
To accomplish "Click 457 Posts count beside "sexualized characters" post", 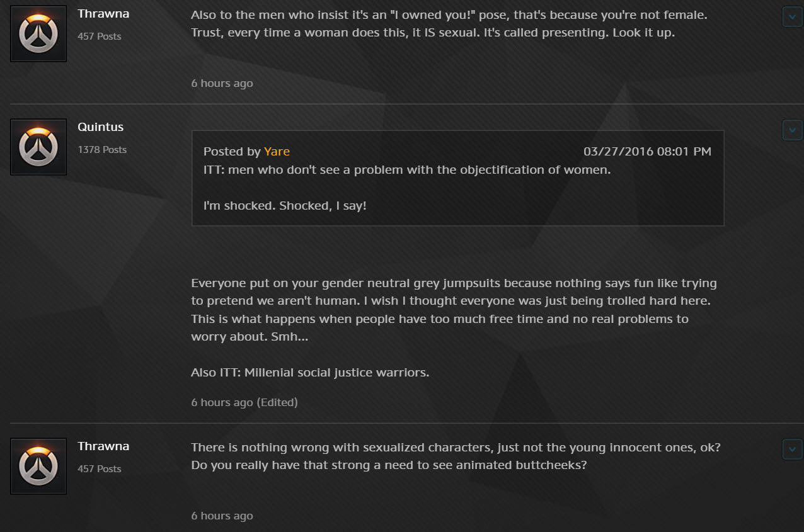I will click(x=100, y=468).
